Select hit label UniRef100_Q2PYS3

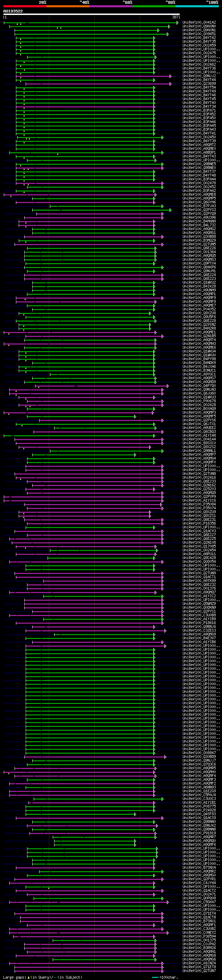coord(199,210)
